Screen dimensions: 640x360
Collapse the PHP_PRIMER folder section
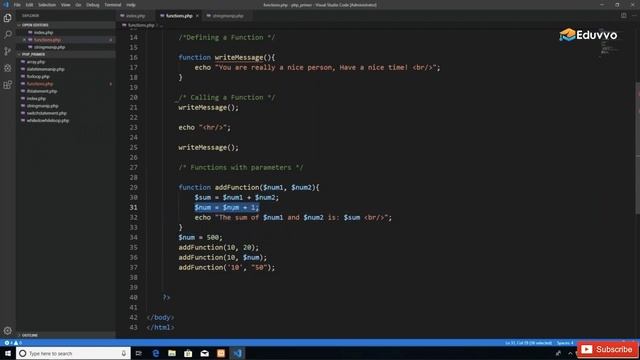tap(65, 54)
